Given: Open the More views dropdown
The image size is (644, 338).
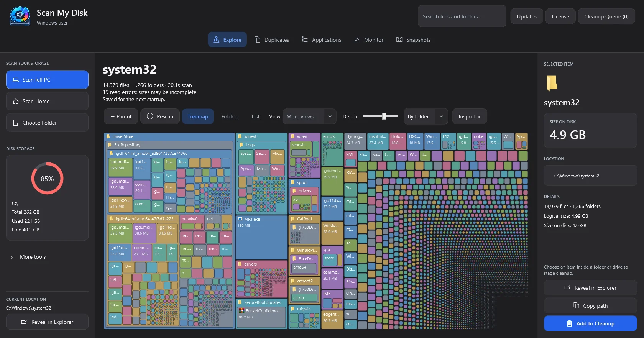Looking at the screenshot, I should (309, 116).
